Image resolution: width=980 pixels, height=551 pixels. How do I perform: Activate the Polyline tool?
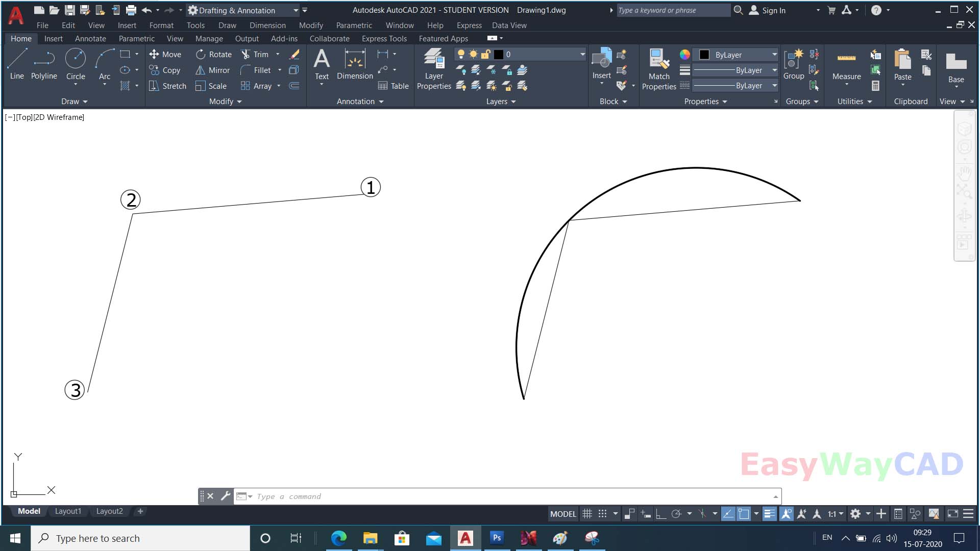pyautogui.click(x=44, y=63)
